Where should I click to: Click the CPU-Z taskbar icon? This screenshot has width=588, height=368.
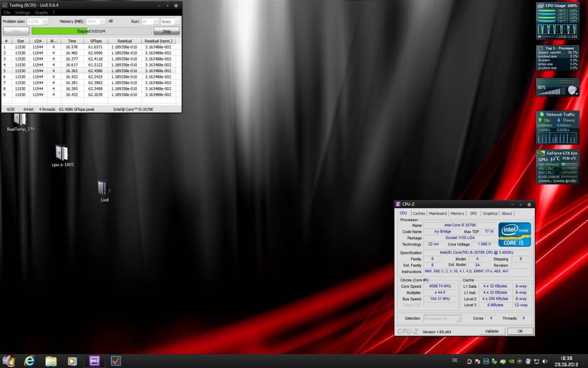click(x=94, y=361)
